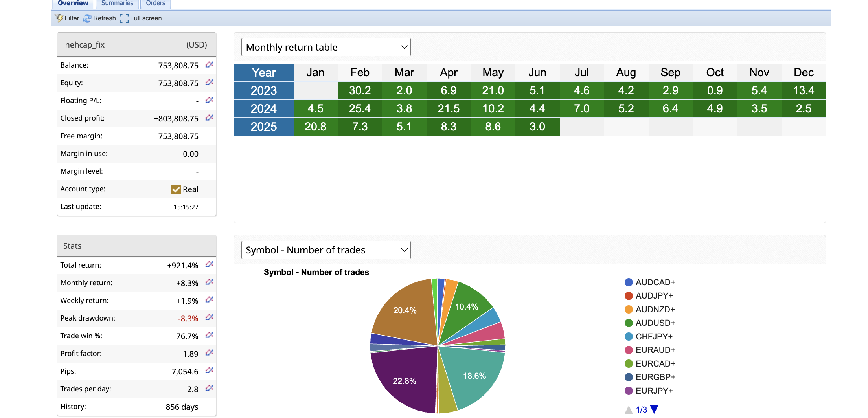Viewport: 868px width, 418px height.
Task: Open chart icon next to Profit factor
Action: pos(210,353)
